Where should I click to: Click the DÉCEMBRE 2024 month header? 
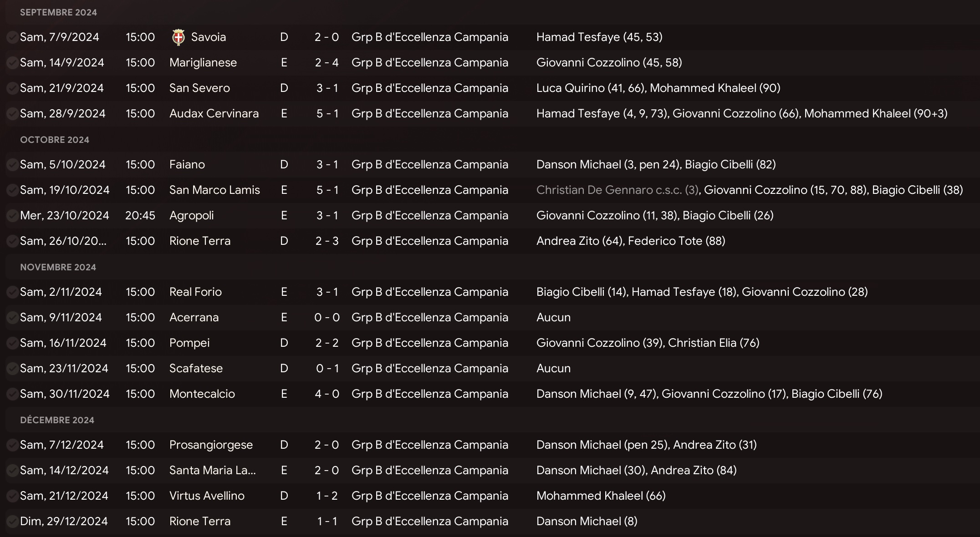[57, 420]
